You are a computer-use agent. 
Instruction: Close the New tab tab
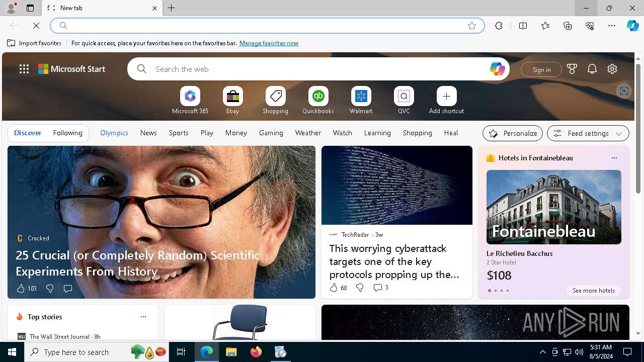pos(154,8)
